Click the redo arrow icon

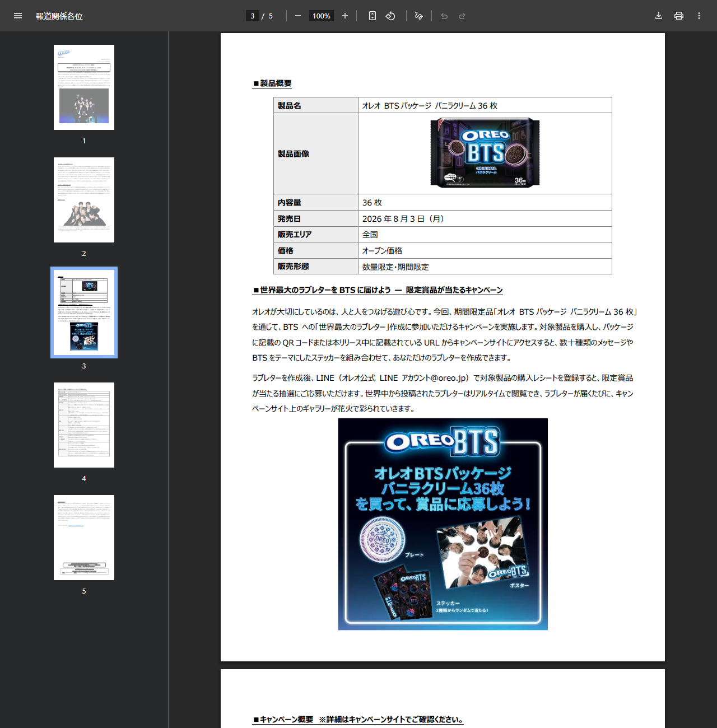462,16
